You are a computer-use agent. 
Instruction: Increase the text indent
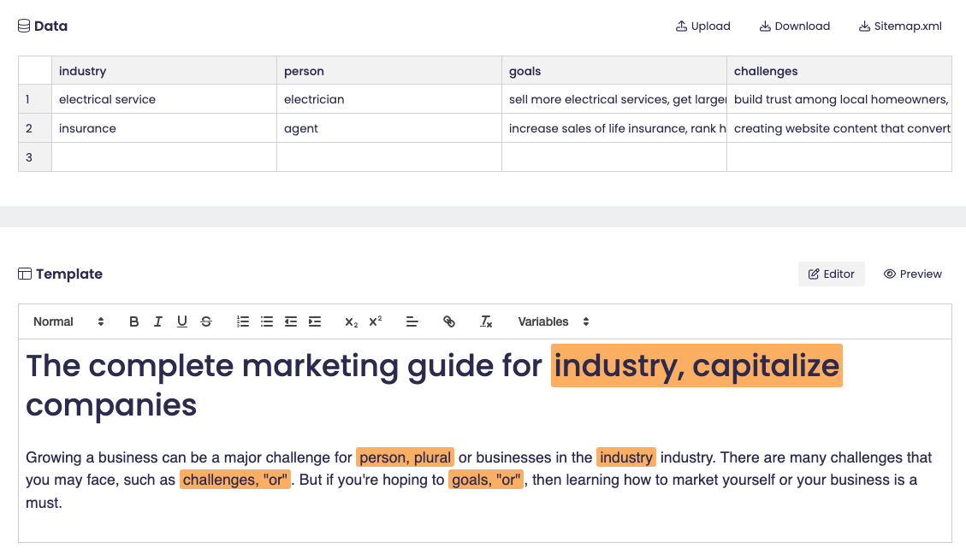click(x=315, y=321)
